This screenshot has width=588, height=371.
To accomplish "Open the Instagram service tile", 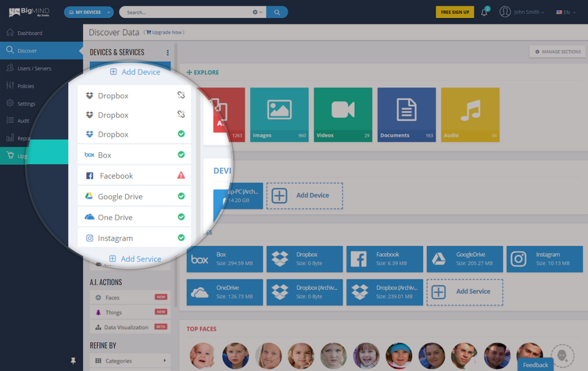I will [x=544, y=259].
